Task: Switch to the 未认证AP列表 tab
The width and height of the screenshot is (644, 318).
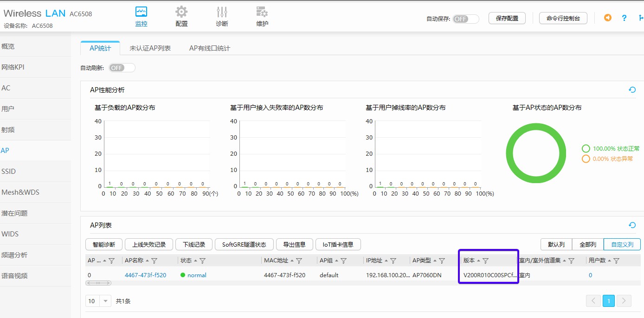Action: tap(150, 48)
